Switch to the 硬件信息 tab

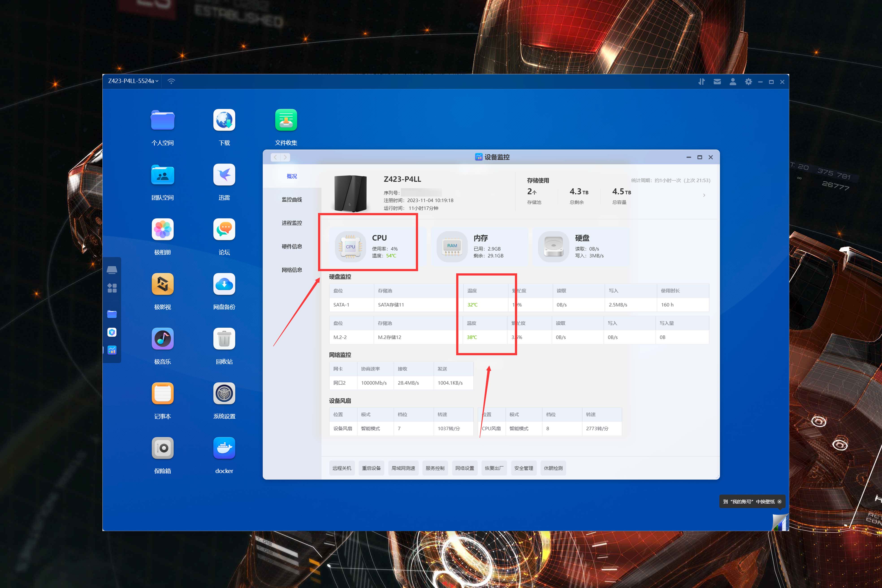[x=291, y=246]
